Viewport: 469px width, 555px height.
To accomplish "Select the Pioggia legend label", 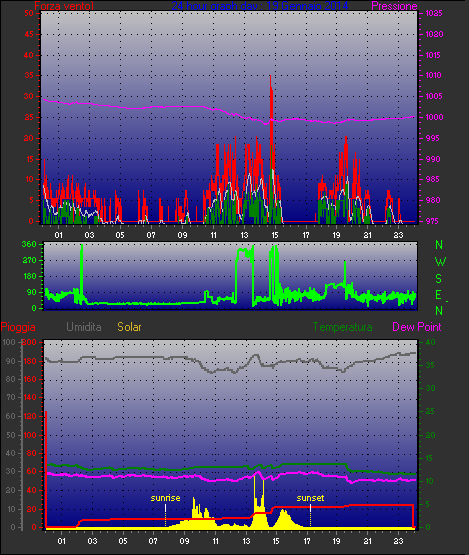I will (x=18, y=327).
